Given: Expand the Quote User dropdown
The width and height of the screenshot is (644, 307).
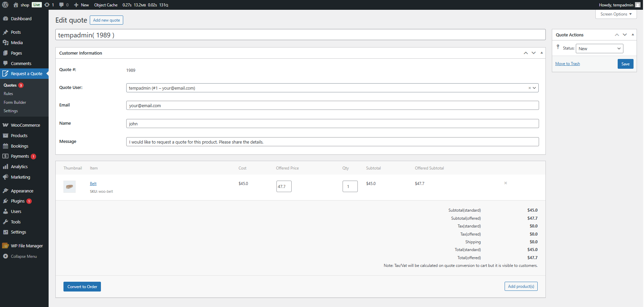Looking at the screenshot, I should point(534,88).
